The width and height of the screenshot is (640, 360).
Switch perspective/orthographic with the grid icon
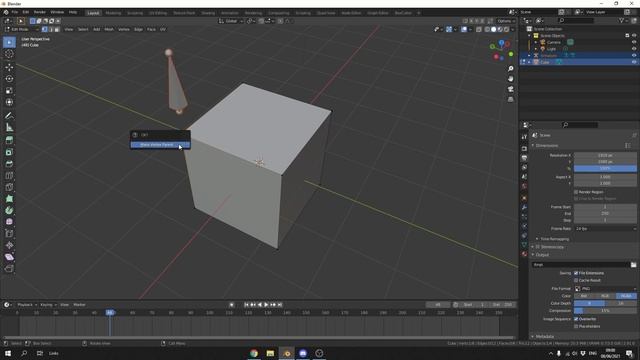(x=511, y=99)
